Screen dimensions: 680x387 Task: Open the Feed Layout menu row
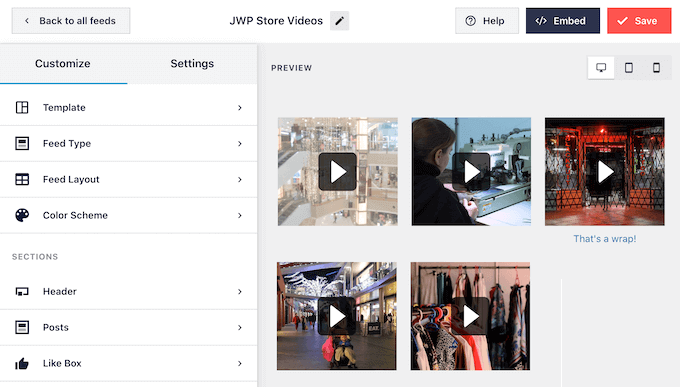(x=128, y=180)
